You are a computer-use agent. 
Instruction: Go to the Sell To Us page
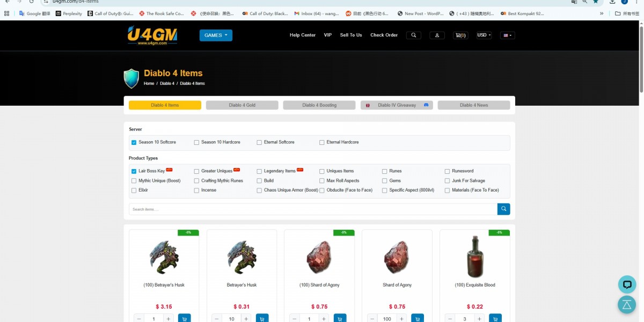pos(351,35)
